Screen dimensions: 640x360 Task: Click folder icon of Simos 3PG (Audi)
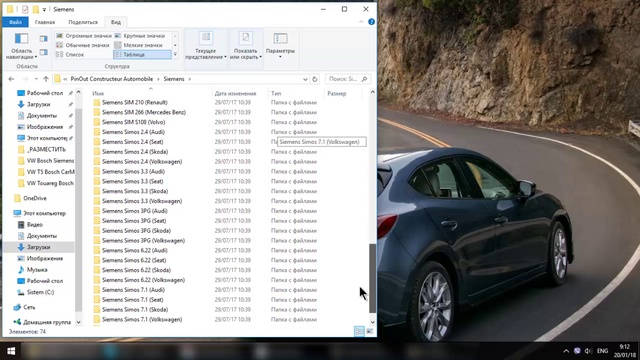click(x=97, y=211)
